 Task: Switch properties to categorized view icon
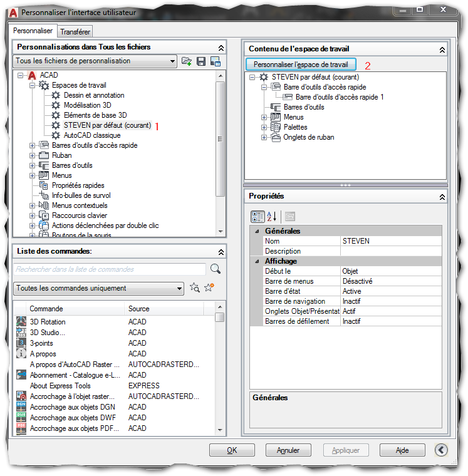click(257, 217)
